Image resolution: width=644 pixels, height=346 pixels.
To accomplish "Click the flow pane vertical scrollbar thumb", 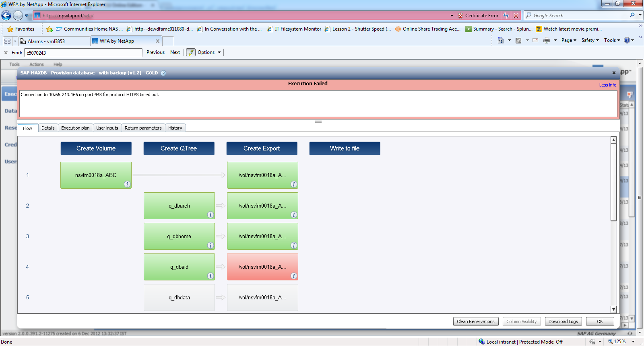I will pos(614,182).
